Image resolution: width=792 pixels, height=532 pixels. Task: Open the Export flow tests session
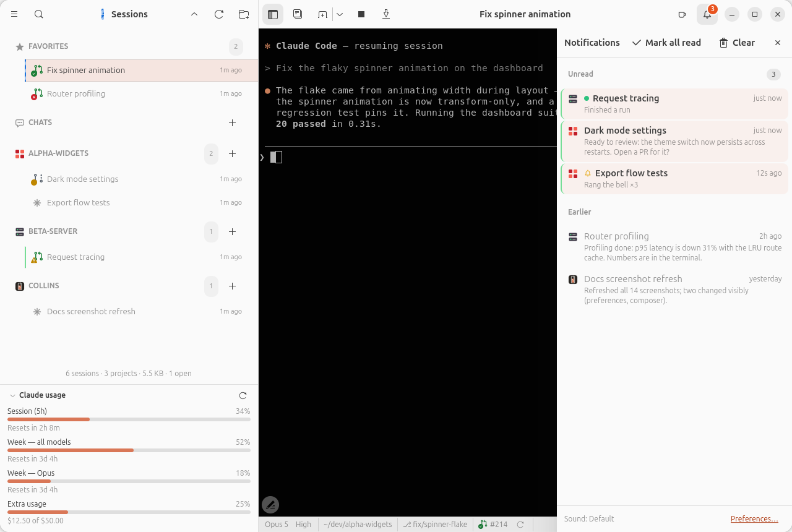point(142,202)
